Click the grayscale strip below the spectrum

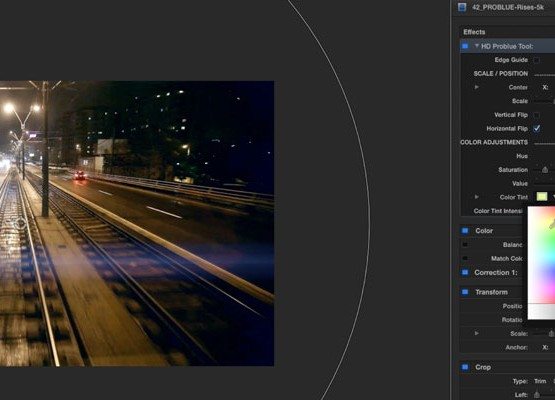click(542, 312)
